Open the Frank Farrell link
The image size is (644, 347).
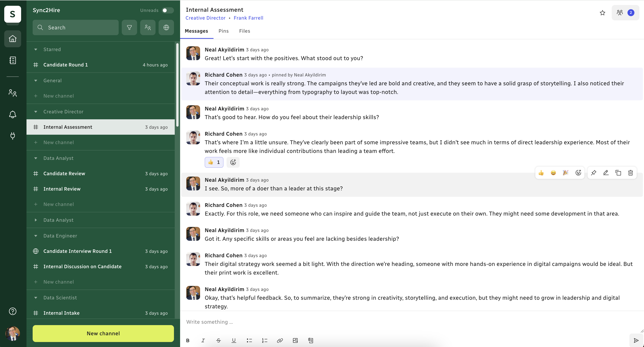248,18
